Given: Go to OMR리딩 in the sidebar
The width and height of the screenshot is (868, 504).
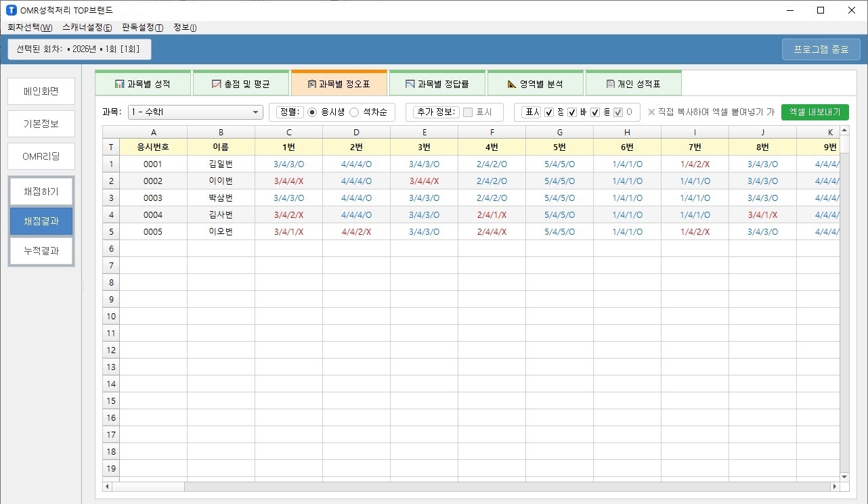Looking at the screenshot, I should pos(41,156).
